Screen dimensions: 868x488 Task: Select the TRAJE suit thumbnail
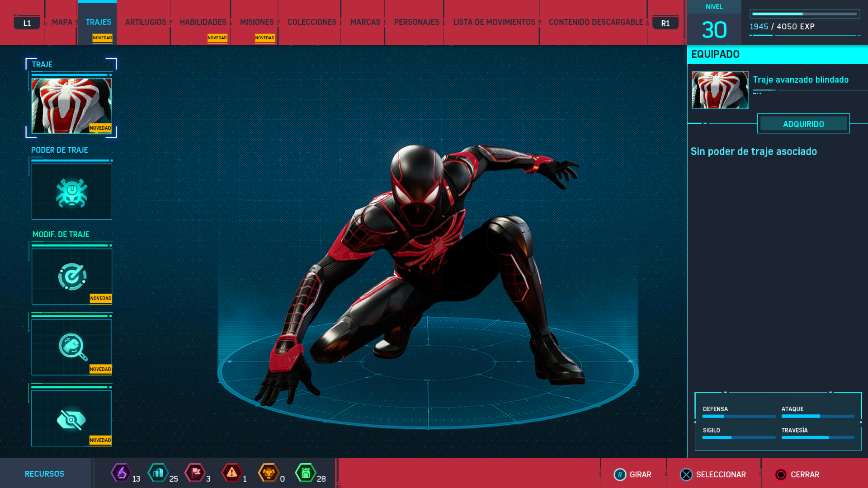[x=71, y=106]
